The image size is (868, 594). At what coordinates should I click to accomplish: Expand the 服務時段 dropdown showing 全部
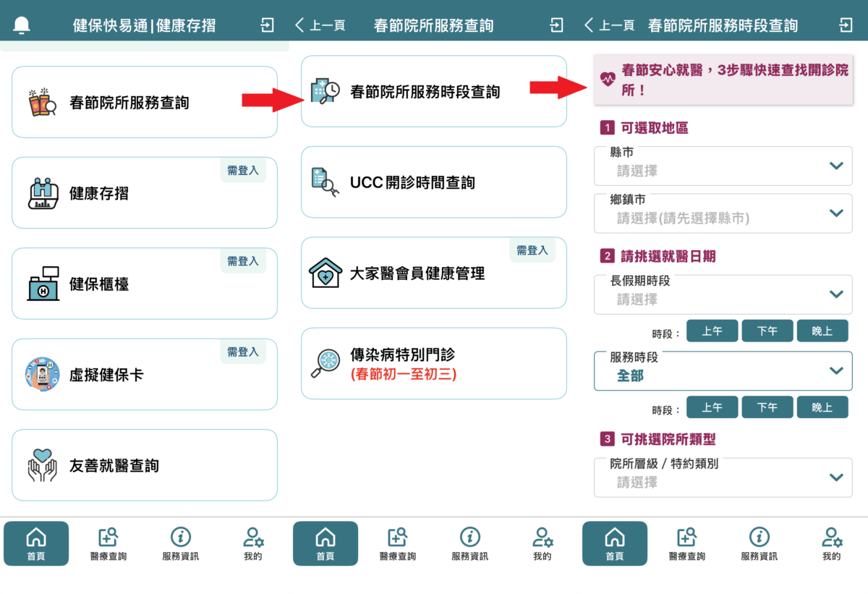click(723, 370)
